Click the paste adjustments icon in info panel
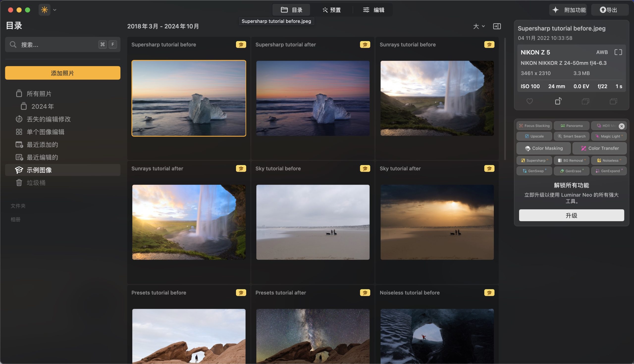The image size is (634, 364). (x=613, y=101)
